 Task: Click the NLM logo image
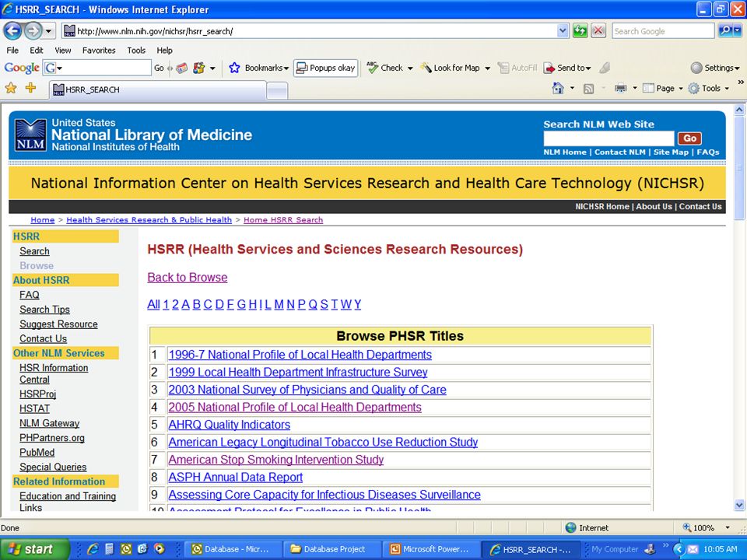click(x=30, y=135)
